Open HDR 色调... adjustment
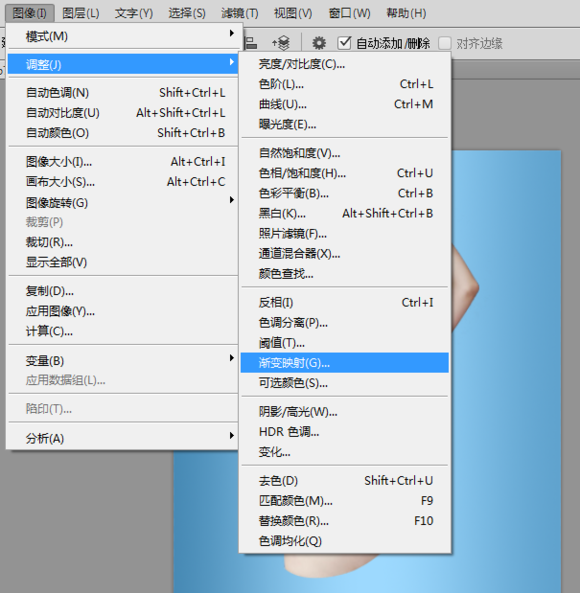Viewport: 580px width, 593px height. tap(344, 431)
